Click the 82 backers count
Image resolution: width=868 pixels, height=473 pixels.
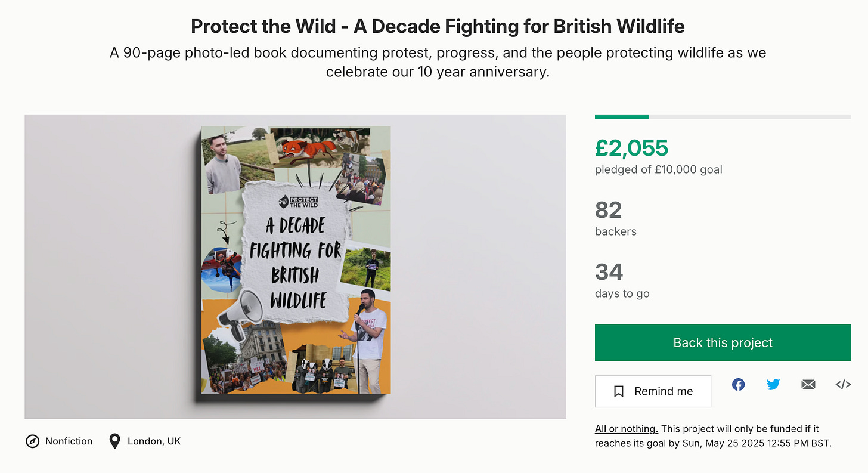608,210
